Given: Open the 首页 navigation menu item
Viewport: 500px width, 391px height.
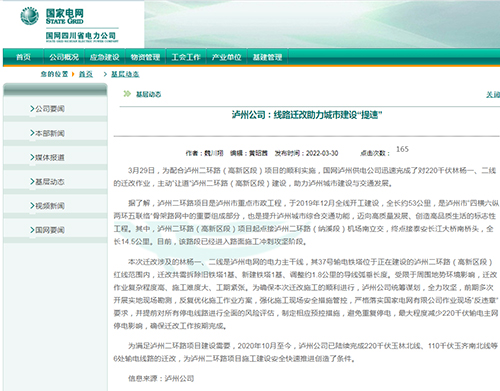Looking at the screenshot, I should pos(23,57).
